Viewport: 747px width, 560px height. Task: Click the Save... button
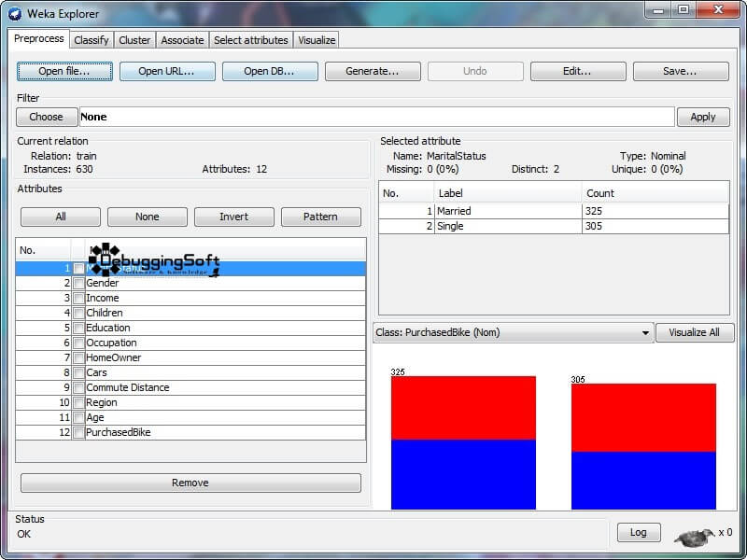tap(681, 72)
